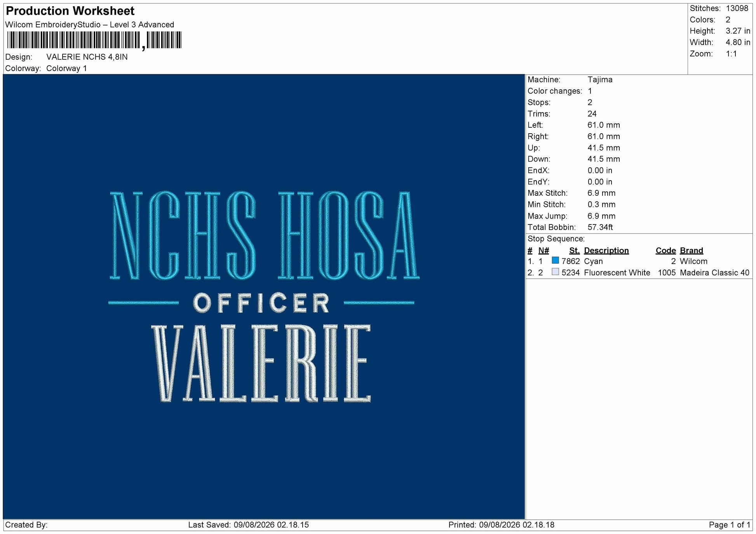Select the Right value '61.0 mm'
756x534 pixels.
[604, 136]
